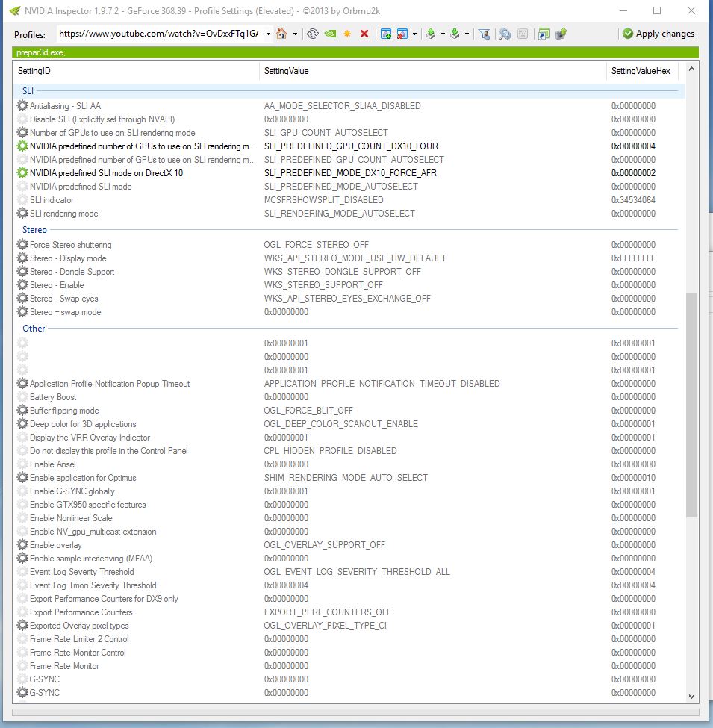Screen dimensions: 713x728
Task: Select the Enable Ansel setting
Action: pos(349,464)
